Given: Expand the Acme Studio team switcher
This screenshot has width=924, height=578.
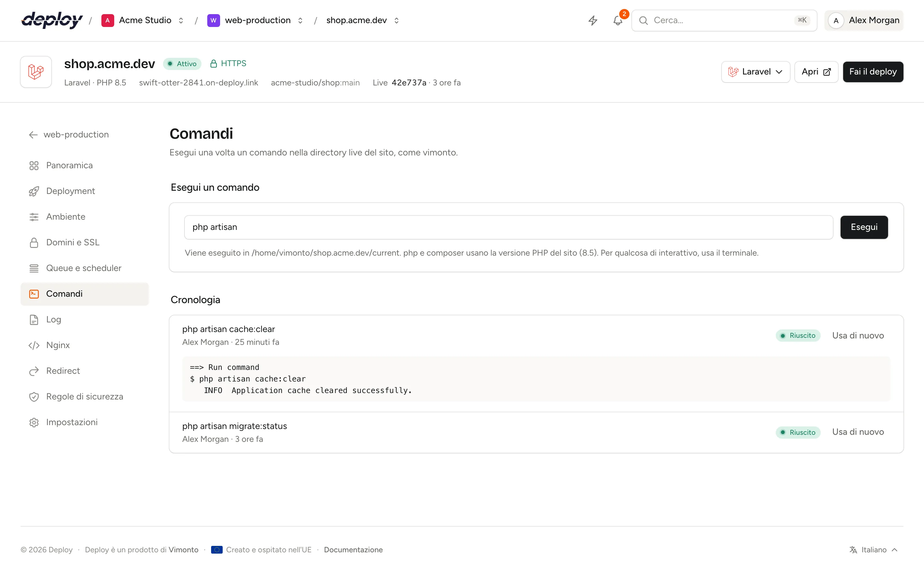Looking at the screenshot, I should point(181,20).
